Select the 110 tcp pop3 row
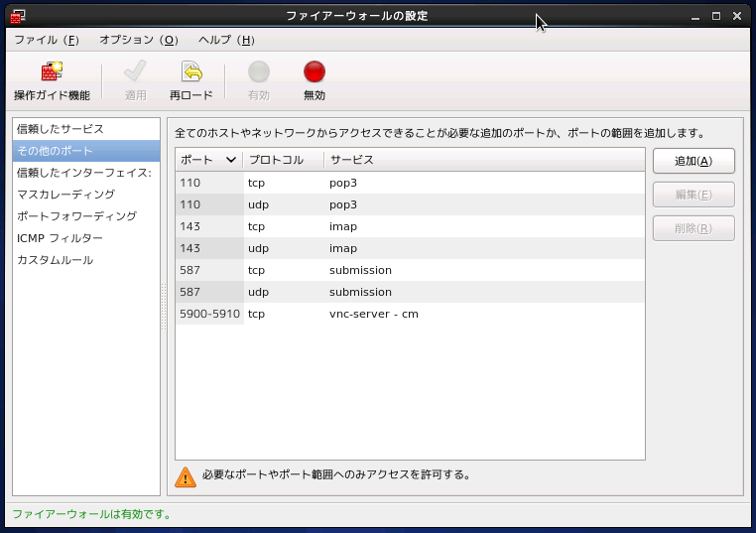Screen dimensions: 756x533 pos(411,183)
